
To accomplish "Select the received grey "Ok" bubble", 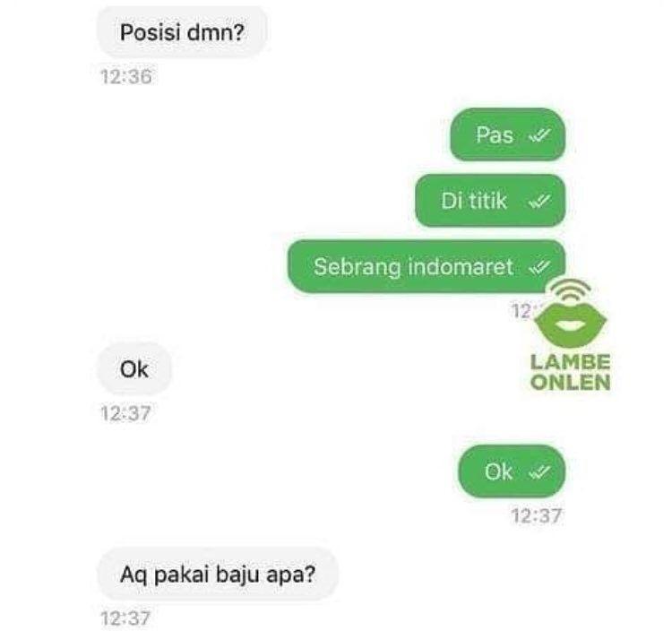I will [x=134, y=369].
